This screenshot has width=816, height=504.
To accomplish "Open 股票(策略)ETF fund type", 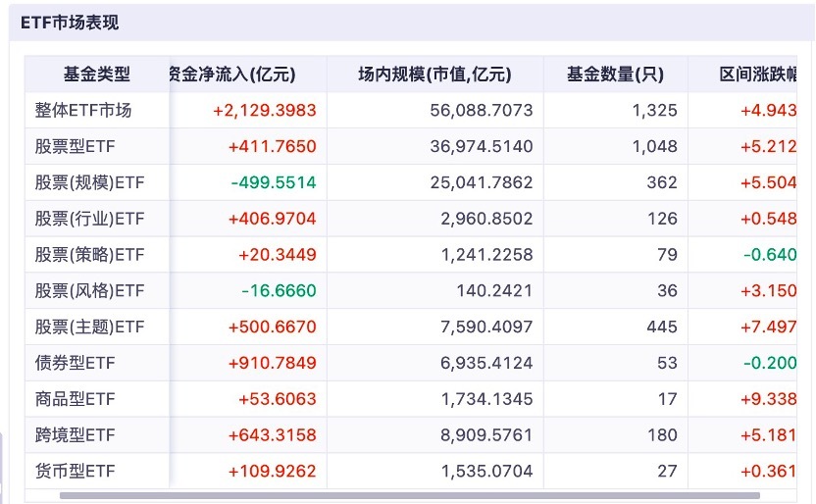I will (89, 255).
